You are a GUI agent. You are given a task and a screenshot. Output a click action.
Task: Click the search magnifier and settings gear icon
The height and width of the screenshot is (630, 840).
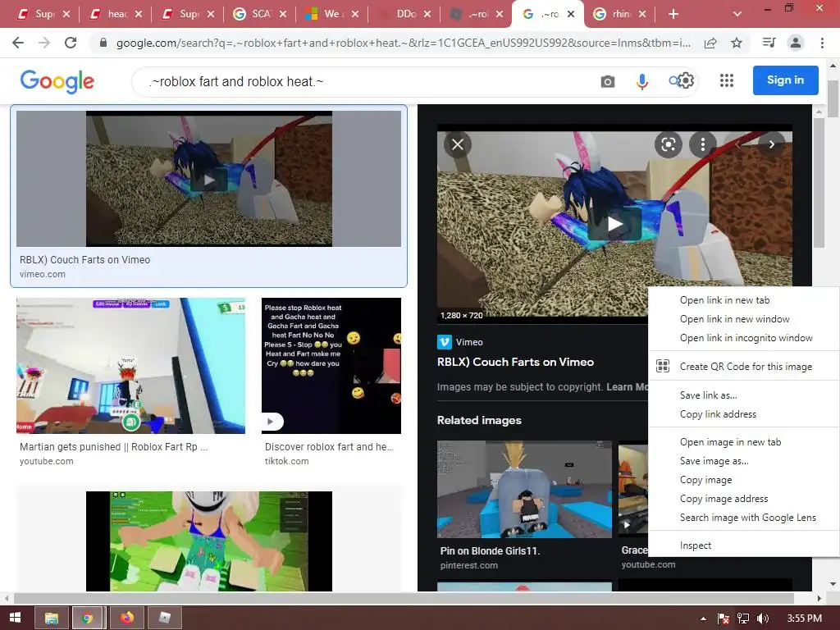point(682,81)
